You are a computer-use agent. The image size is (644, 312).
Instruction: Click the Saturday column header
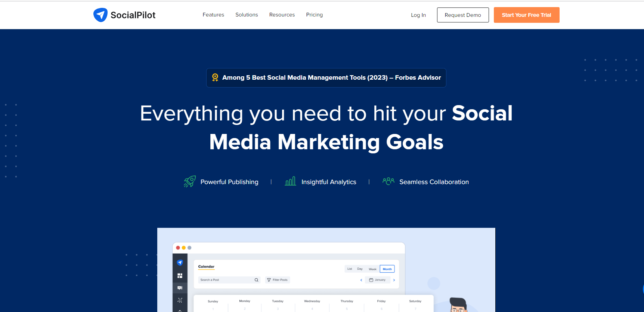[x=415, y=301]
